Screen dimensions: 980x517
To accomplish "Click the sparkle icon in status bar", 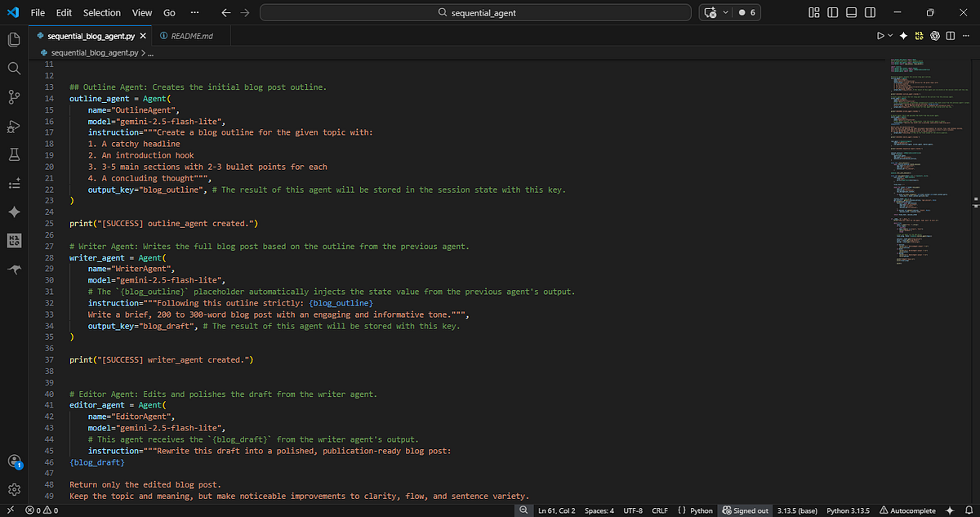I will tap(949, 510).
